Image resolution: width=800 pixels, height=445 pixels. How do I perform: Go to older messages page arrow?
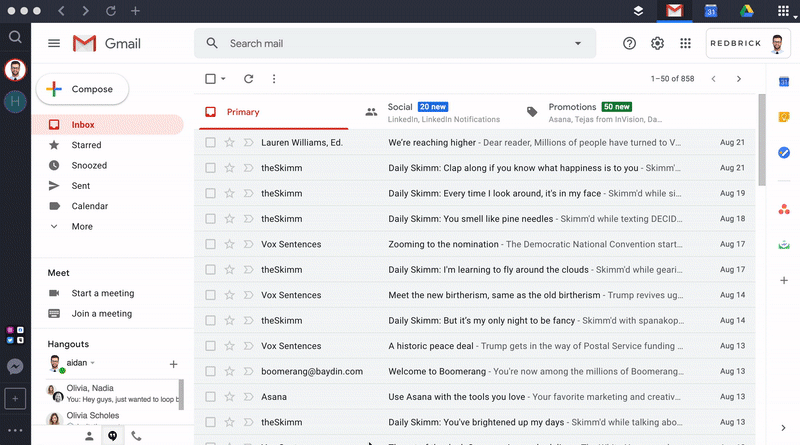[739, 79]
